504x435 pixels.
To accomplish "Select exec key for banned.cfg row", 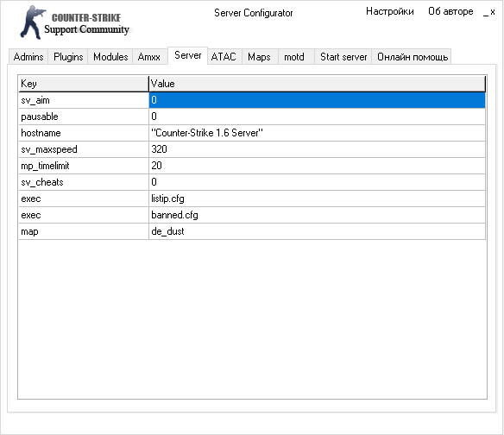I will click(x=84, y=215).
